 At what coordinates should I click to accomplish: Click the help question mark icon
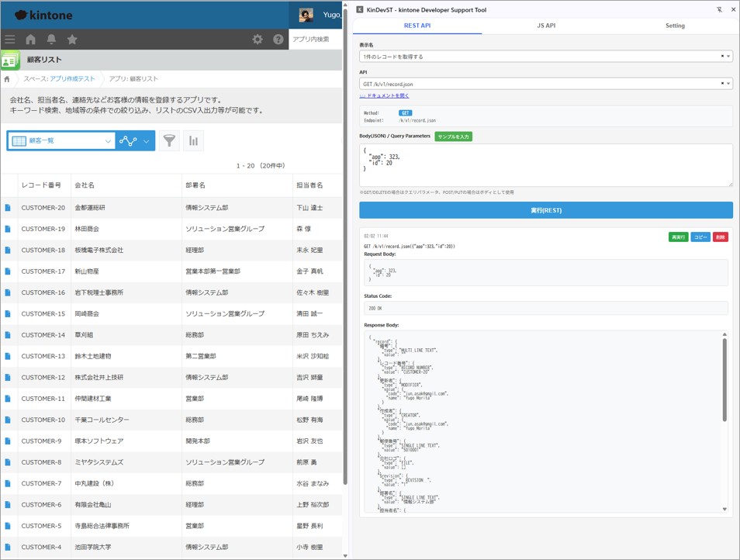coord(278,40)
